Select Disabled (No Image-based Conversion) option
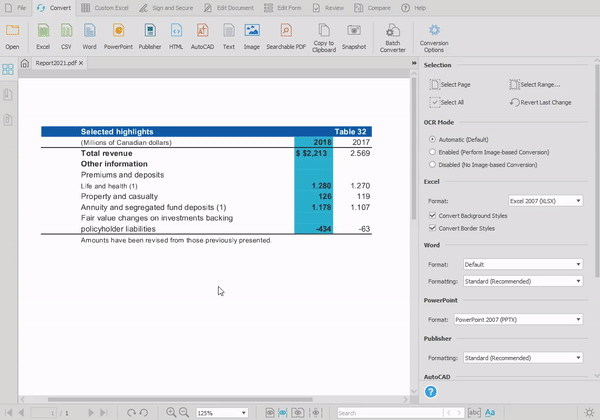The width and height of the screenshot is (600, 420). point(432,164)
